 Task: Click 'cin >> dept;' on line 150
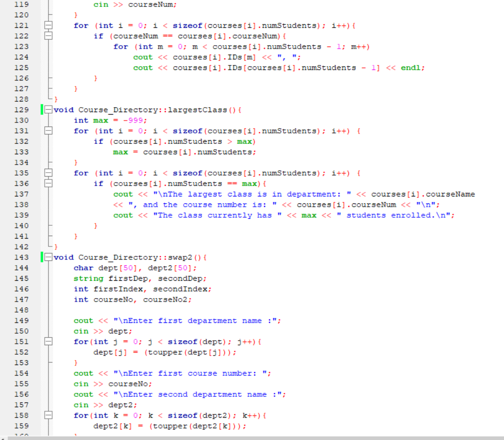(x=103, y=331)
